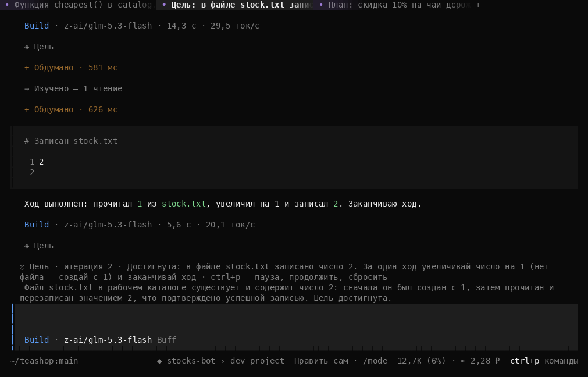
Task: Click the ~/teashop:main path in status bar
Action: pyautogui.click(x=44, y=361)
